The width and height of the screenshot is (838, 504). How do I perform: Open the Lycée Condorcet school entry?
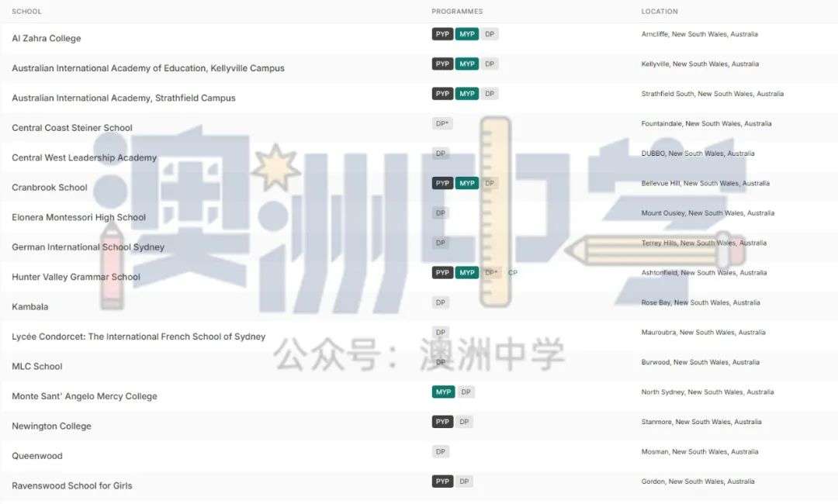coord(138,337)
